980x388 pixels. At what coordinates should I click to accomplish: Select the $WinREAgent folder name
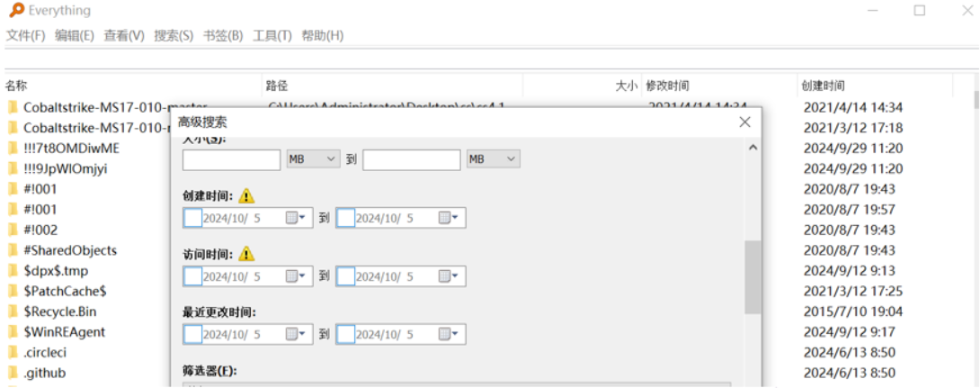point(65,331)
